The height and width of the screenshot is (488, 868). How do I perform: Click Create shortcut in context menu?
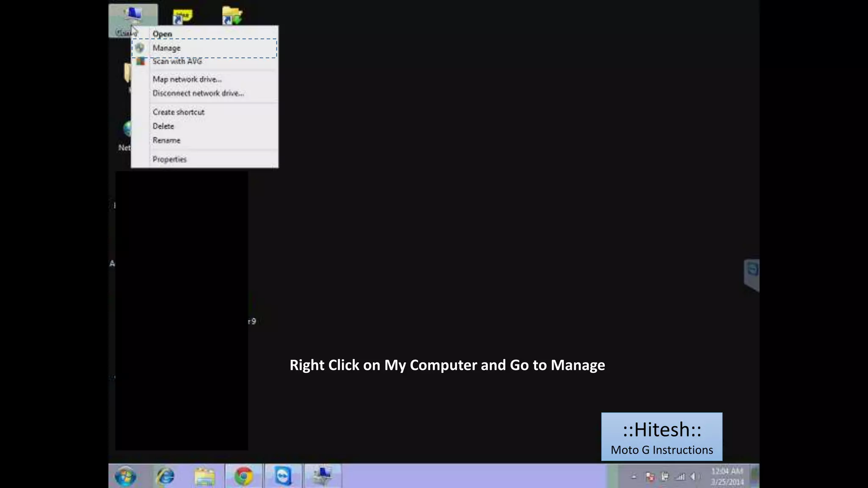[178, 112]
